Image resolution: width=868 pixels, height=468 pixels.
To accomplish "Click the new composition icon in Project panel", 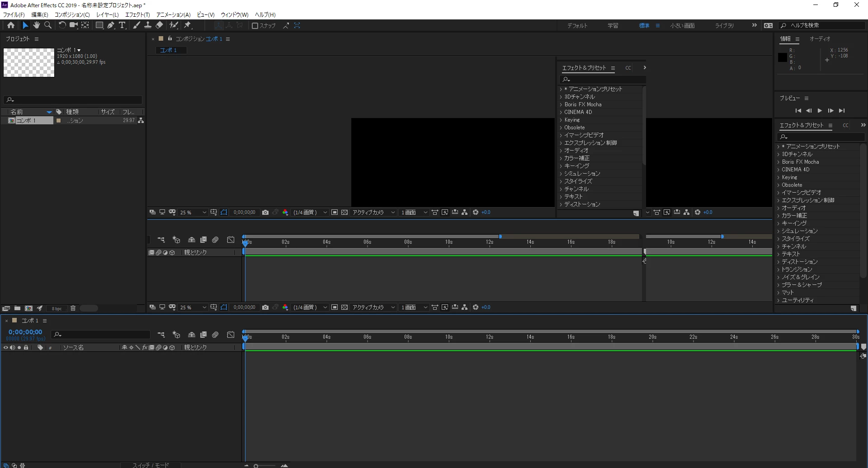I will click(x=28, y=308).
